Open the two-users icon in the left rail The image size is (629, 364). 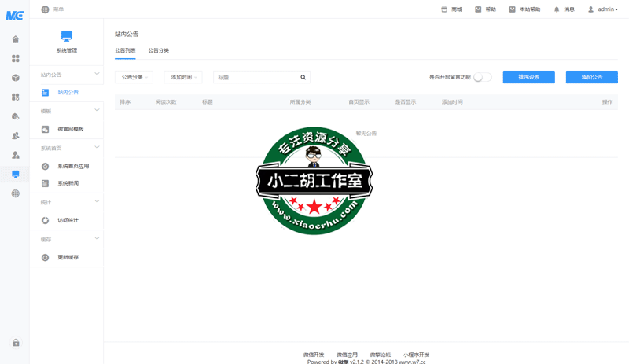[x=15, y=136]
